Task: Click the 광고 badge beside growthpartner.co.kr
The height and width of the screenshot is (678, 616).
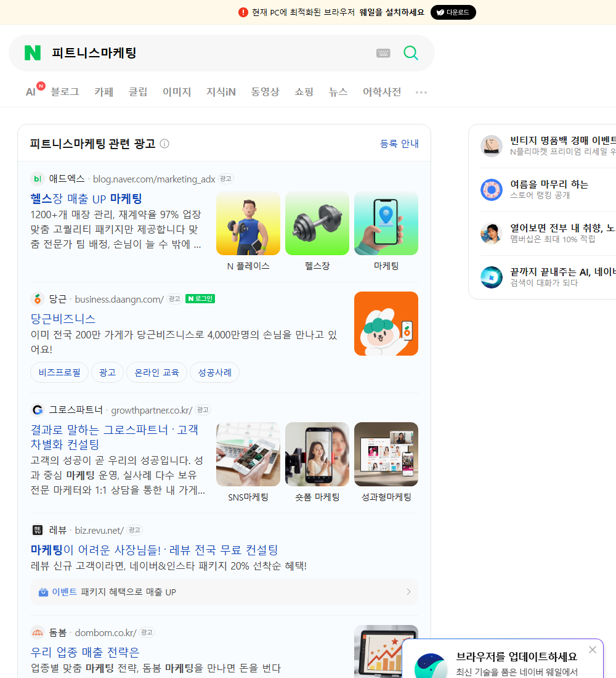Action: pyautogui.click(x=203, y=410)
